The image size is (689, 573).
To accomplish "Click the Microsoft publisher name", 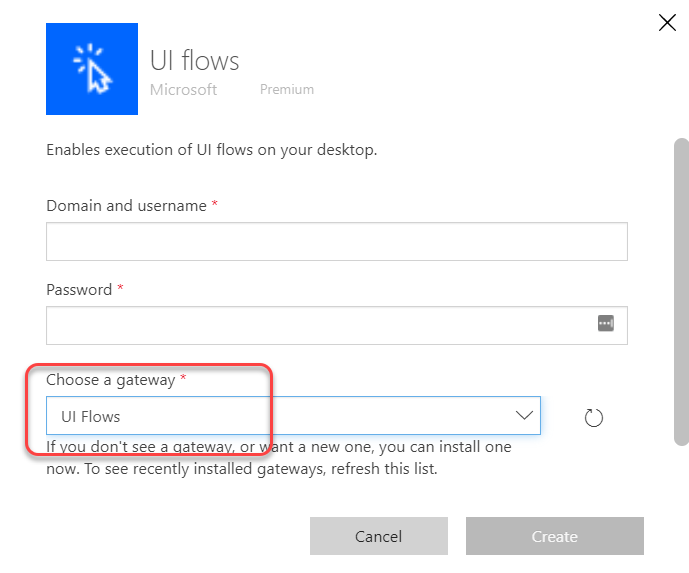I will pos(183,90).
